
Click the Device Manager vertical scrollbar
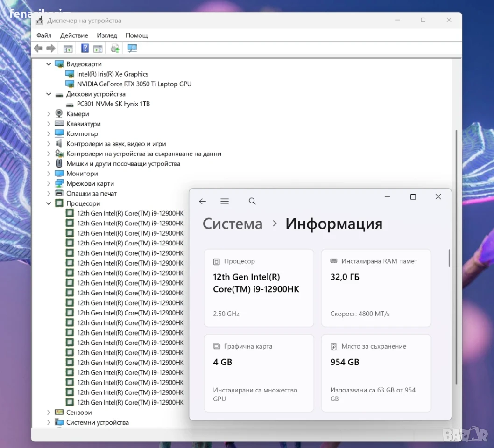pos(456,257)
